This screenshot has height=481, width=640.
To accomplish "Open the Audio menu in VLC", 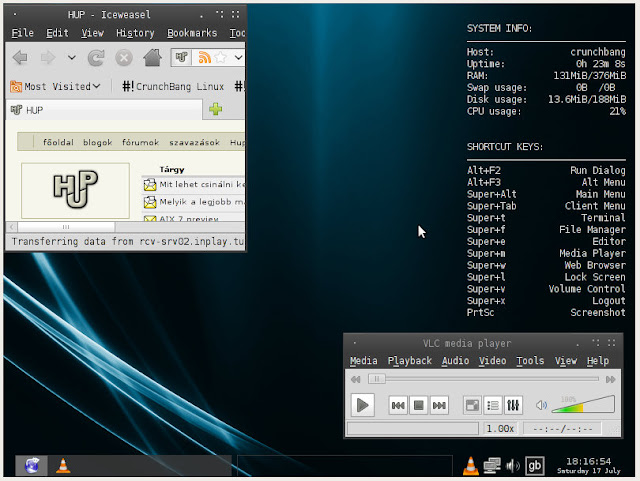I will click(x=455, y=361).
